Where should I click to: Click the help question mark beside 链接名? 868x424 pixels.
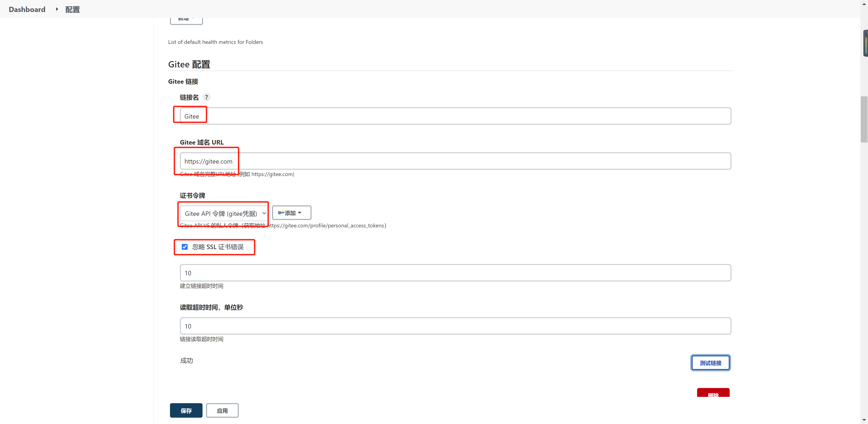207,97
